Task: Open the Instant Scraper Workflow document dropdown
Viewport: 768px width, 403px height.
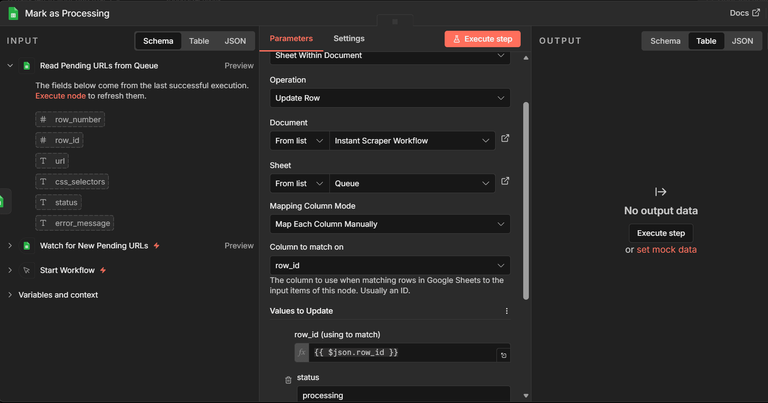Action: click(412, 141)
